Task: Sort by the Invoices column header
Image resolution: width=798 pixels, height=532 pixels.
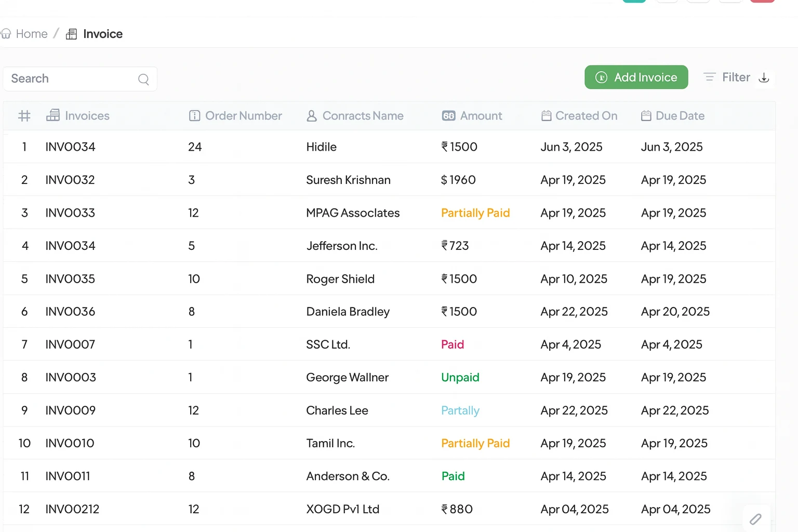Action: [x=87, y=116]
